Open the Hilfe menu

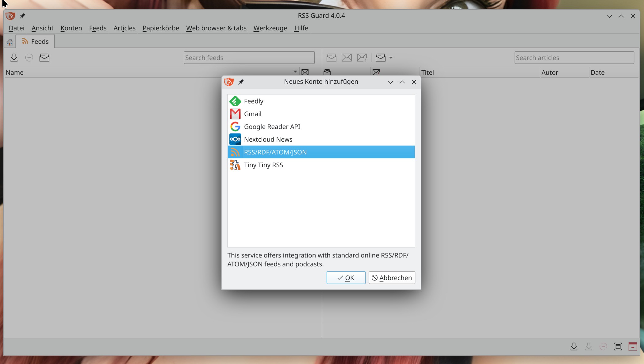click(x=301, y=28)
